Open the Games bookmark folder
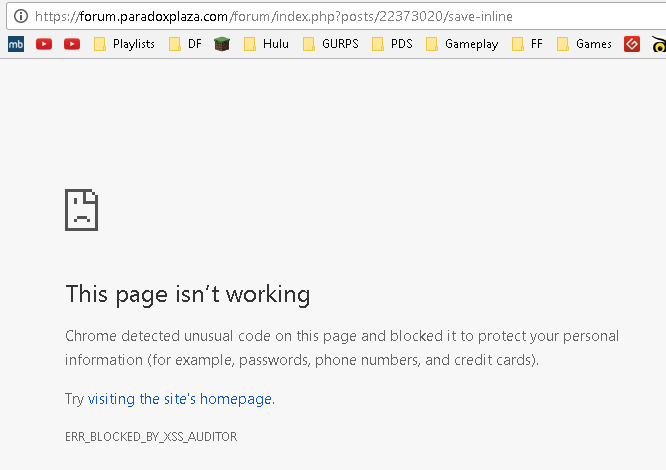The image size is (666, 470). tap(584, 44)
